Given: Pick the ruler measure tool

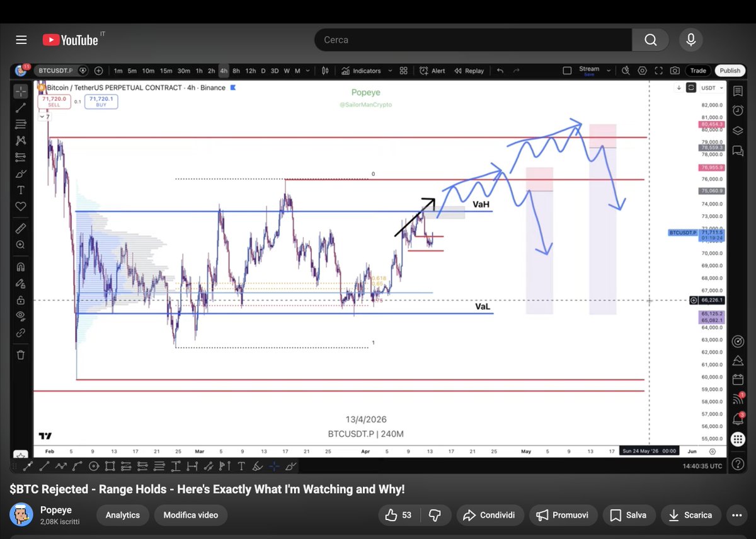Looking at the screenshot, I should [x=21, y=228].
